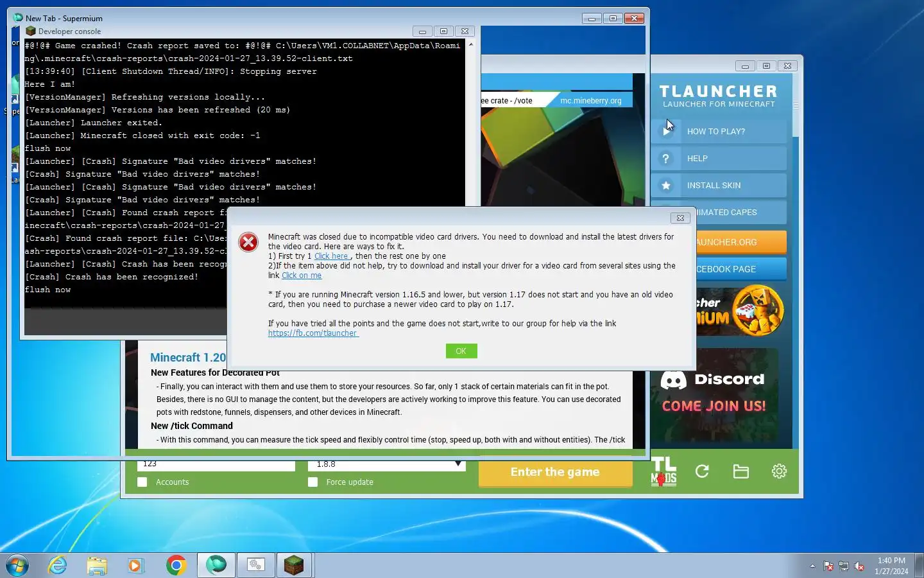Open the fb.com/tlauncher help link

tap(313, 333)
